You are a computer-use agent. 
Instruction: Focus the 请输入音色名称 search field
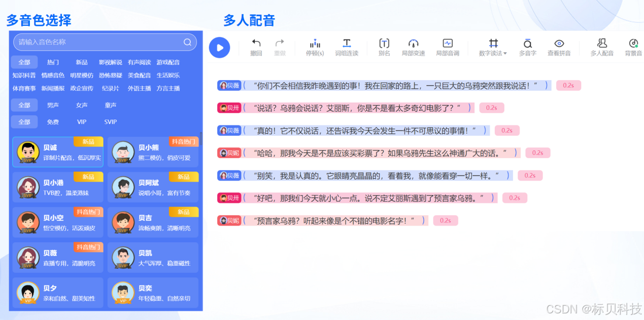tap(105, 42)
